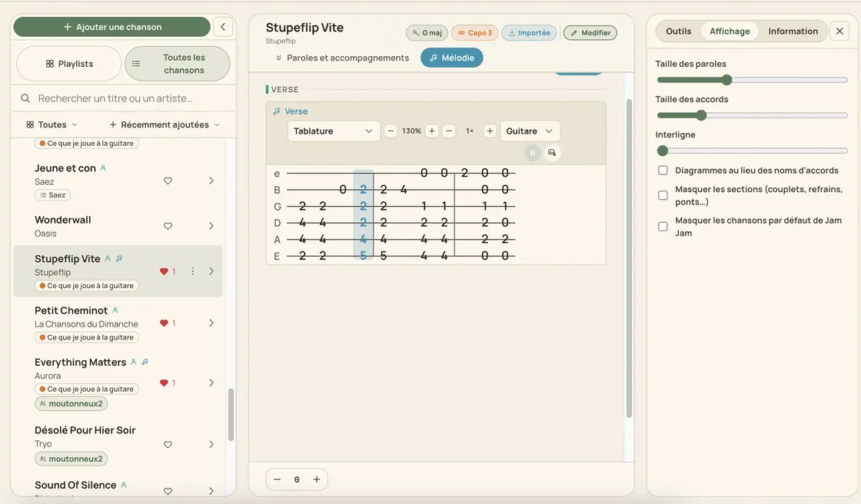This screenshot has height=504, width=861.
Task: Open Désolé Pour Hier Soir chevron
Action: coord(211,445)
